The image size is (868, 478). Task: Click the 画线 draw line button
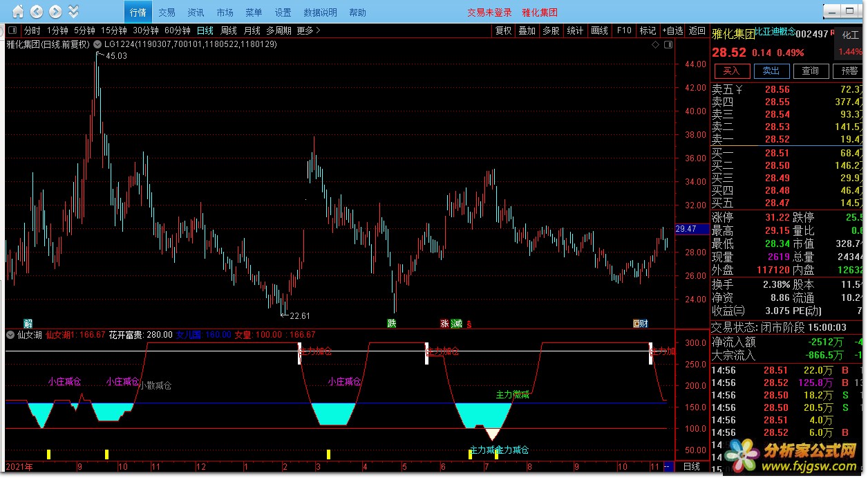[599, 30]
